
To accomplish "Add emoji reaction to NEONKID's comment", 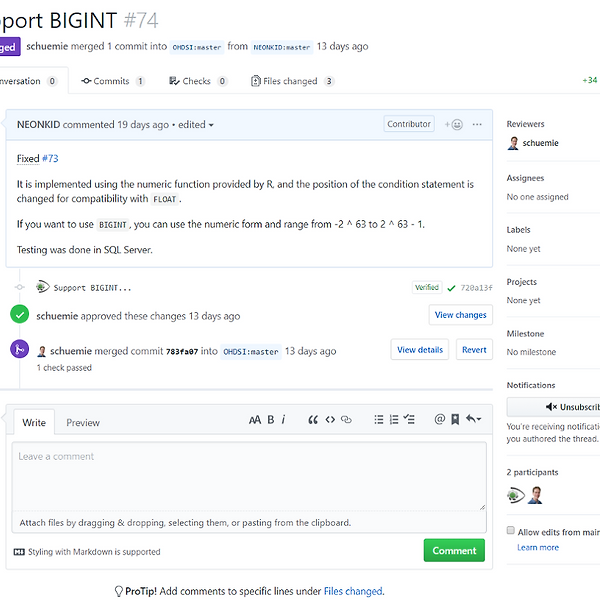I will tap(454, 125).
